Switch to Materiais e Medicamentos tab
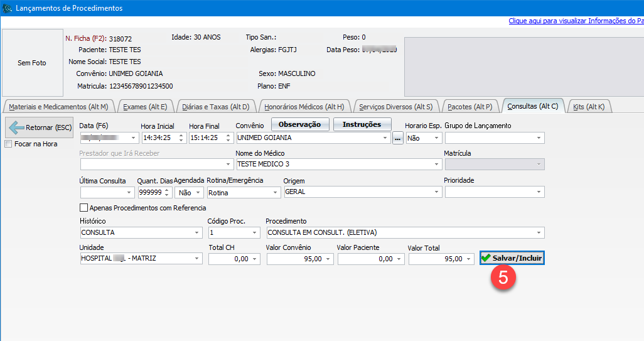Screen dimensions: 644x341 click(60, 107)
